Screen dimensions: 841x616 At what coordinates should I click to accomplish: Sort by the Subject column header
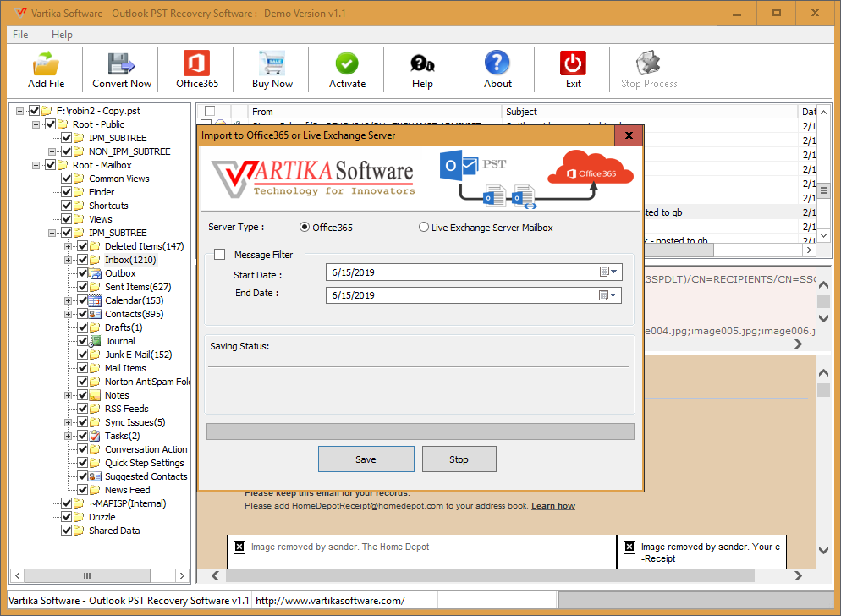(650, 112)
